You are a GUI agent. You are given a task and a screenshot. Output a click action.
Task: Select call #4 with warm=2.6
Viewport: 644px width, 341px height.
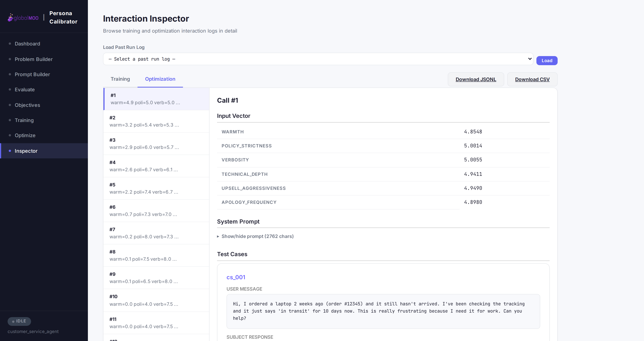tap(156, 166)
